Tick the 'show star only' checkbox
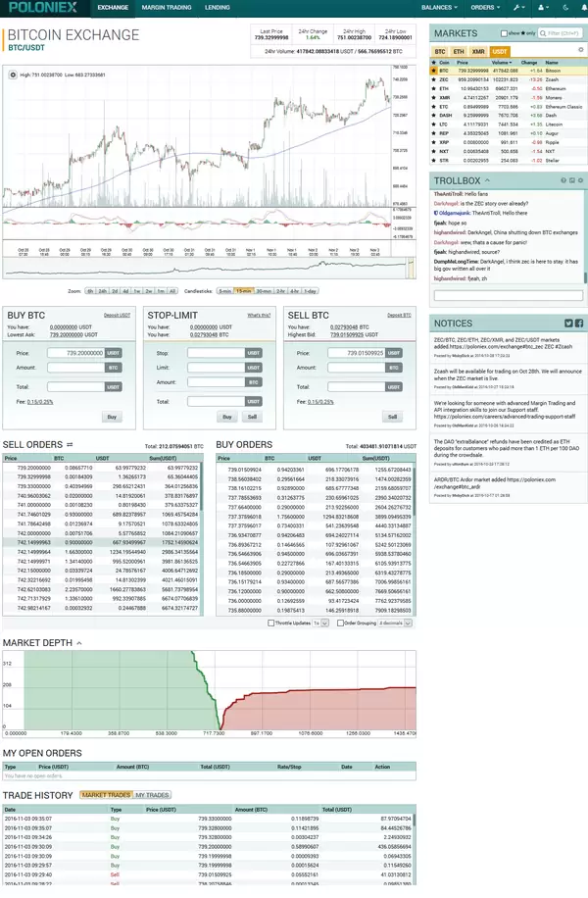Viewport: 588px width, 898px height. tap(504, 33)
